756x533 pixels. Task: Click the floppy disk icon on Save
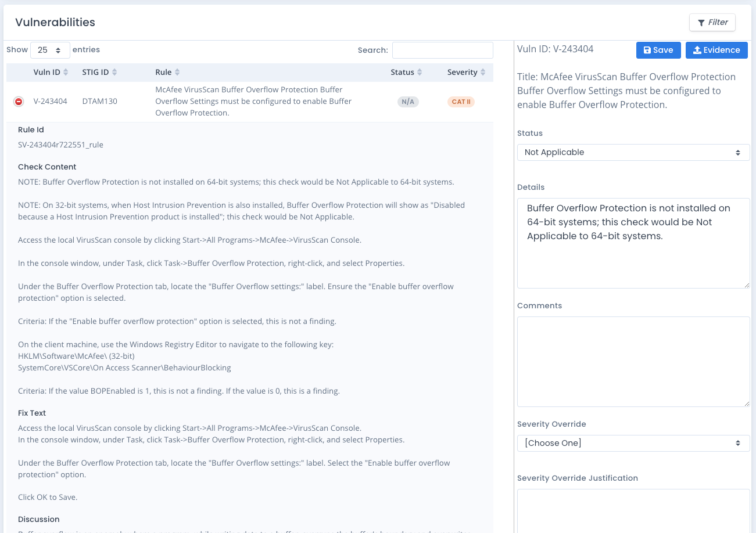click(647, 51)
